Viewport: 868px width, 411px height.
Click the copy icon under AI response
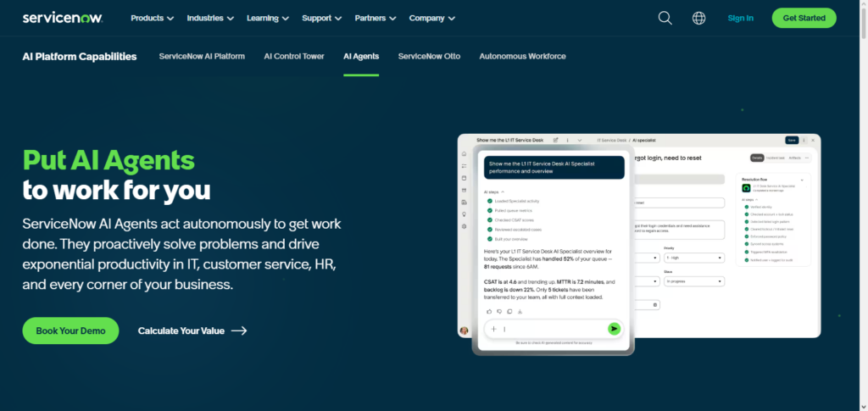(x=509, y=312)
